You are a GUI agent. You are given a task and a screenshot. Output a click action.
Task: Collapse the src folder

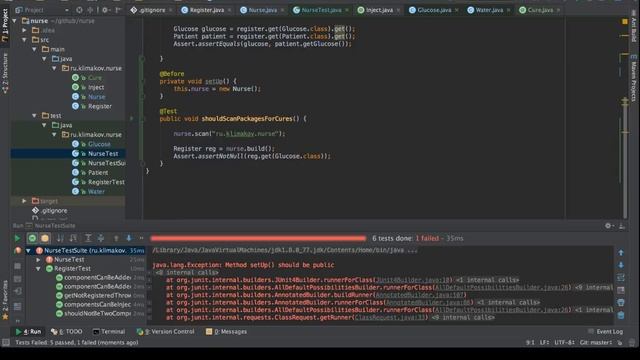click(x=24, y=40)
